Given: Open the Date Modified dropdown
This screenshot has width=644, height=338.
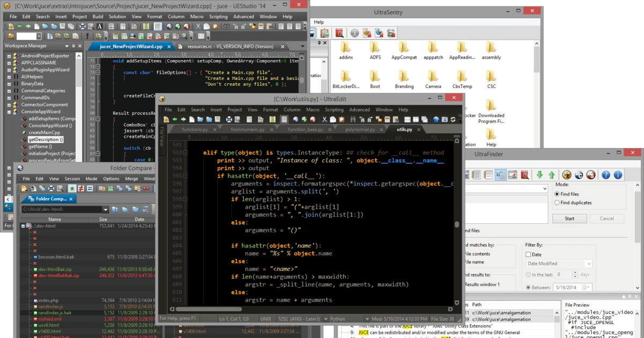Looking at the screenshot, I should (588, 263).
